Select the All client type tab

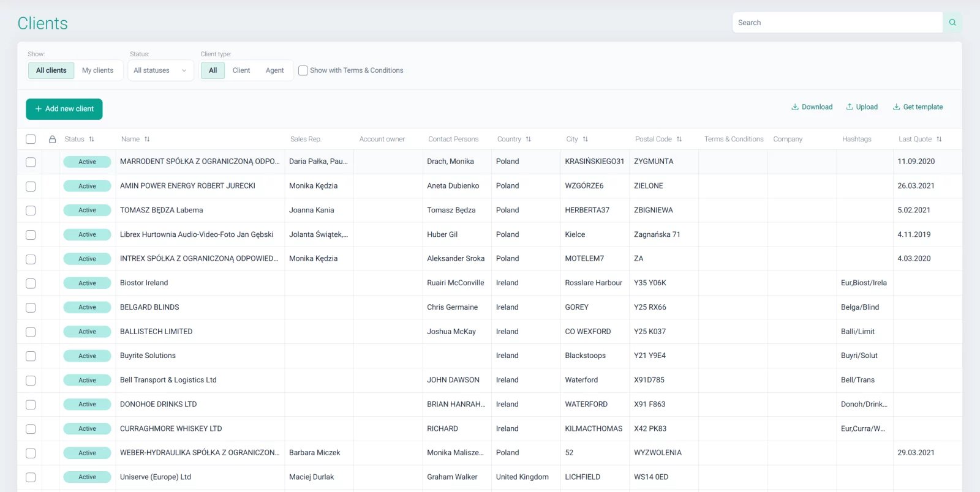(213, 70)
